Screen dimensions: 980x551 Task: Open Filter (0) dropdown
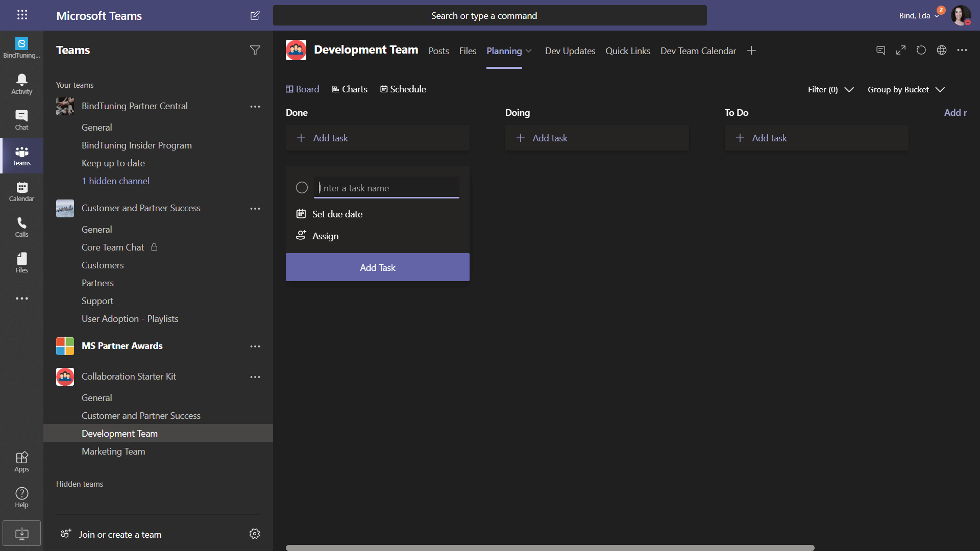[x=830, y=90]
